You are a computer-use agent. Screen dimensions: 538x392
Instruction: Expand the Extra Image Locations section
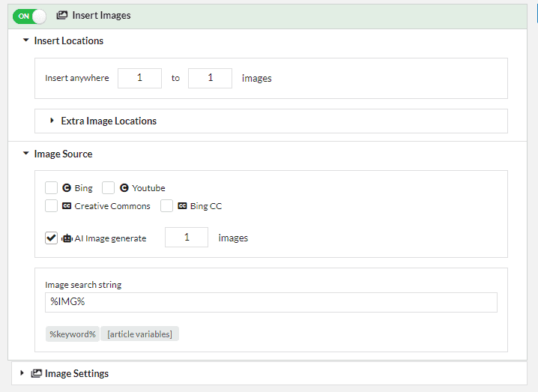coord(52,121)
